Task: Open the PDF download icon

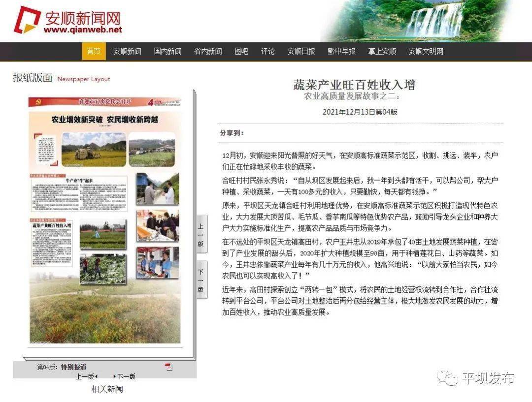Action: (x=168, y=367)
